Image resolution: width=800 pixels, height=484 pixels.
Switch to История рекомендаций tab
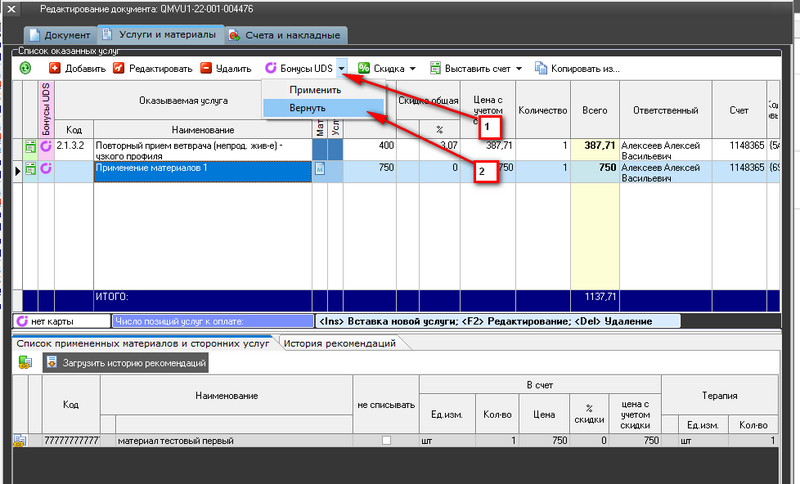tap(339, 343)
